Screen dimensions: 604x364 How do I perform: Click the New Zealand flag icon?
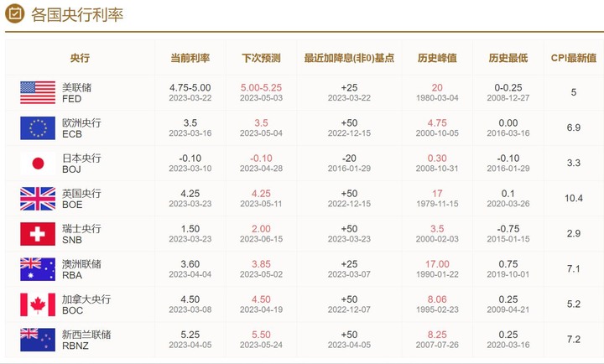coord(38,340)
